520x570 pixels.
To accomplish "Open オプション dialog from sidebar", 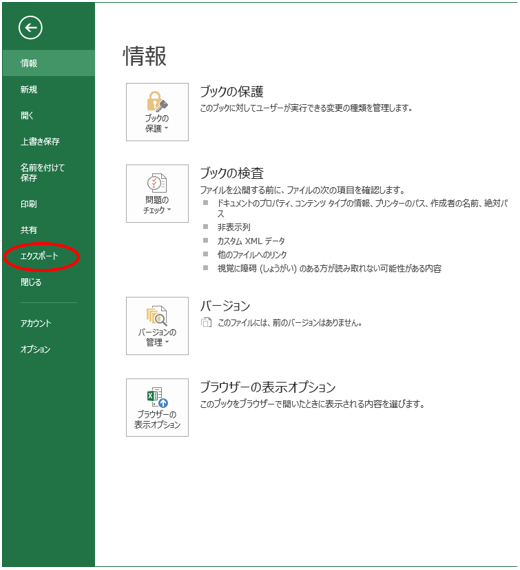I will tap(35, 349).
